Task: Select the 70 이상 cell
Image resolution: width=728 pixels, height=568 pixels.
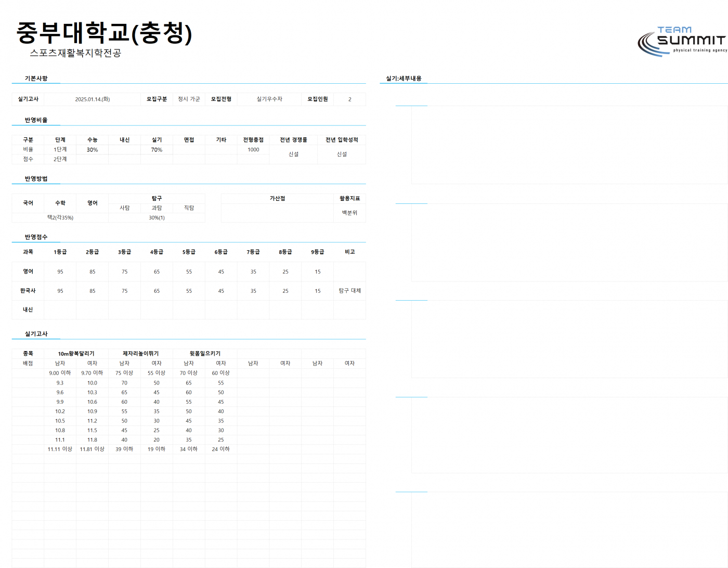Action: point(189,373)
